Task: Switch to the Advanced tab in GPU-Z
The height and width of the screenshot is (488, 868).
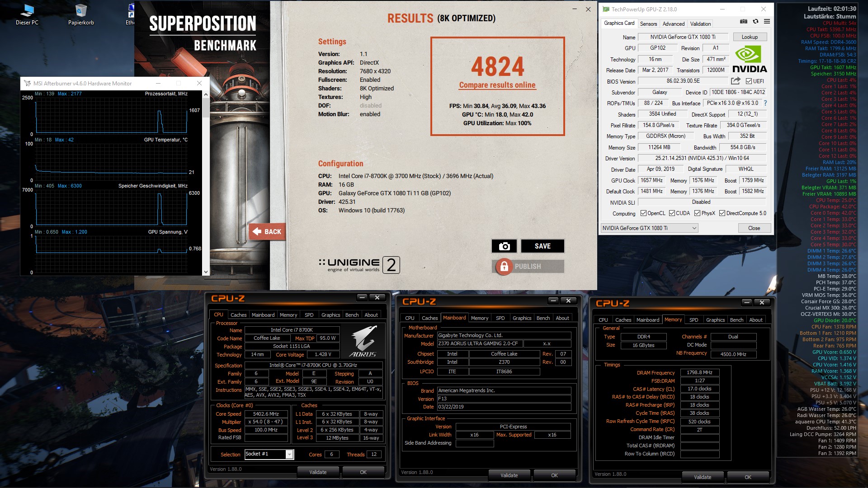Action: (674, 23)
